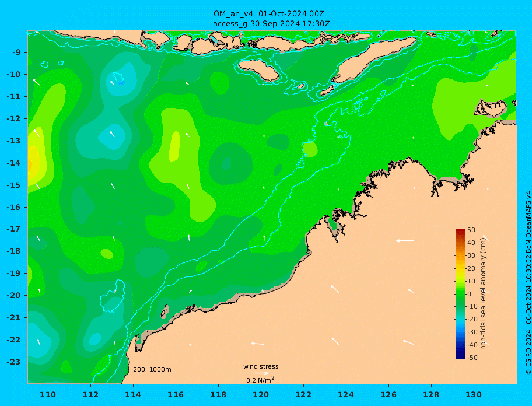Click the sea level anomaly color bar
This screenshot has height=406, width=532.
(x=460, y=294)
